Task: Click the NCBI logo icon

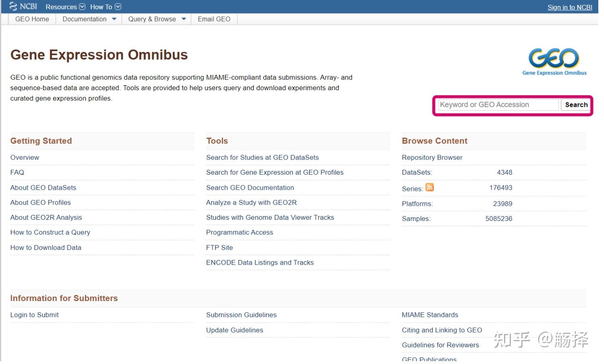Action: point(23,6)
